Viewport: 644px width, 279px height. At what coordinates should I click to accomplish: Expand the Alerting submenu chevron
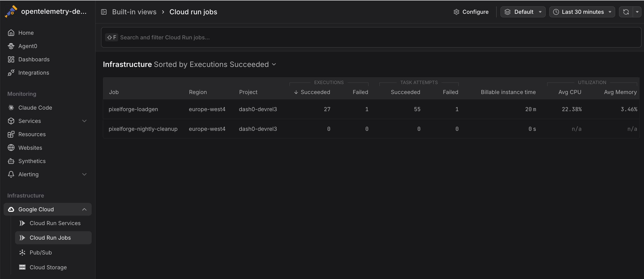click(84, 174)
